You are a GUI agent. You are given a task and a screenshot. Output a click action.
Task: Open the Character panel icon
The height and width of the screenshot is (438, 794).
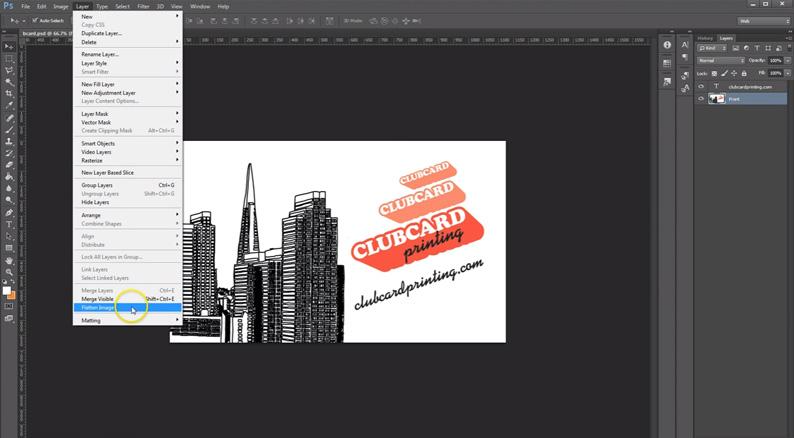click(x=685, y=45)
